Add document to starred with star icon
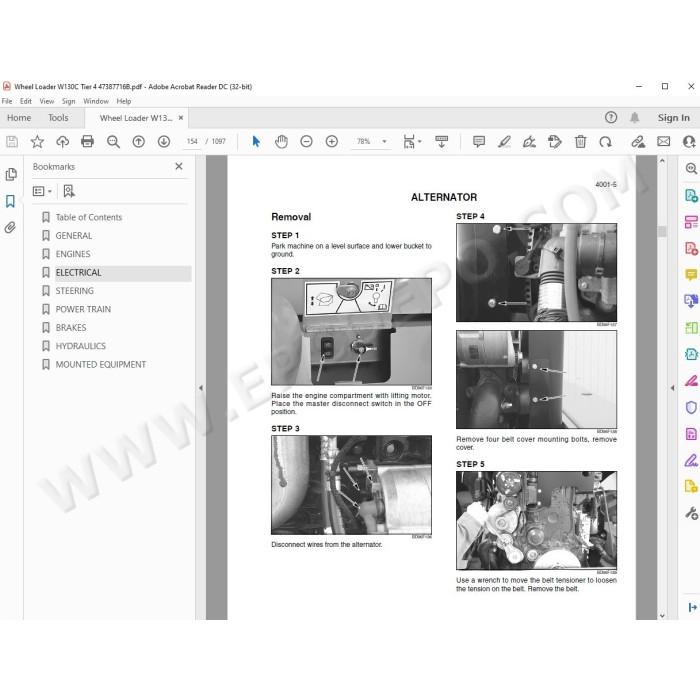The width and height of the screenshot is (700, 700). (37, 142)
